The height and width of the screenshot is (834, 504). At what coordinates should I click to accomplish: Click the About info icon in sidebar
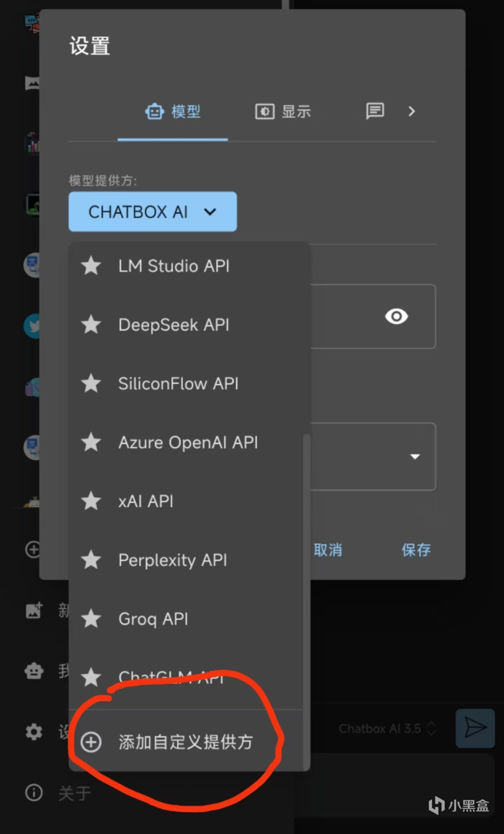pyautogui.click(x=34, y=792)
